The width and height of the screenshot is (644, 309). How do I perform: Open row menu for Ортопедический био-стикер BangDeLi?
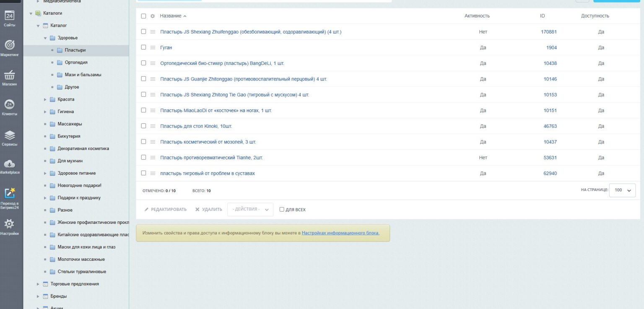(153, 63)
